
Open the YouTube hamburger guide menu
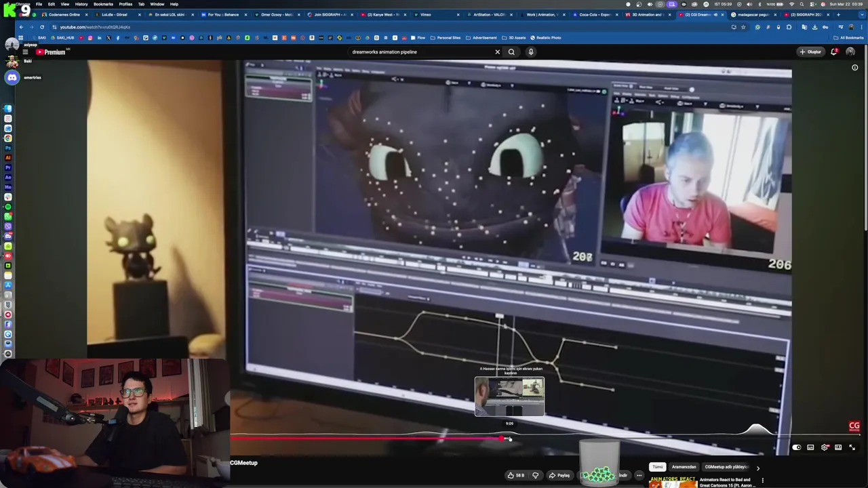(25, 52)
